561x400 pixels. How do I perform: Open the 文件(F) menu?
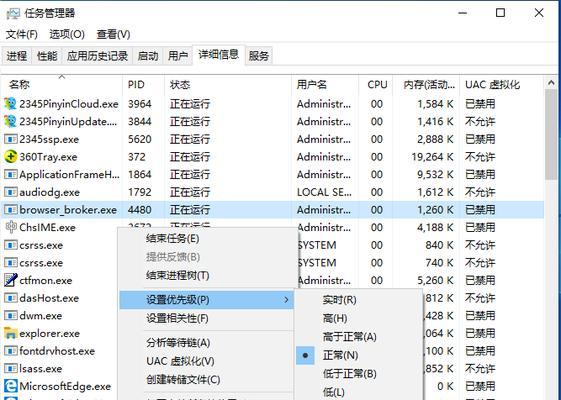(22, 34)
